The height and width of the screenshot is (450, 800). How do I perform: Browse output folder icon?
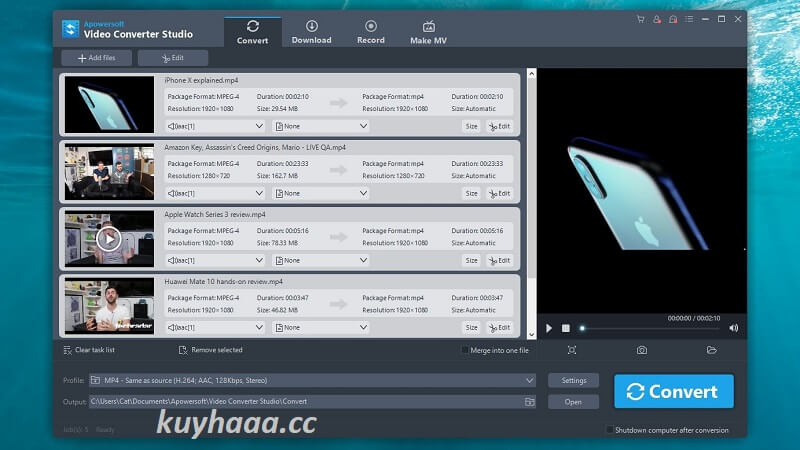point(530,402)
